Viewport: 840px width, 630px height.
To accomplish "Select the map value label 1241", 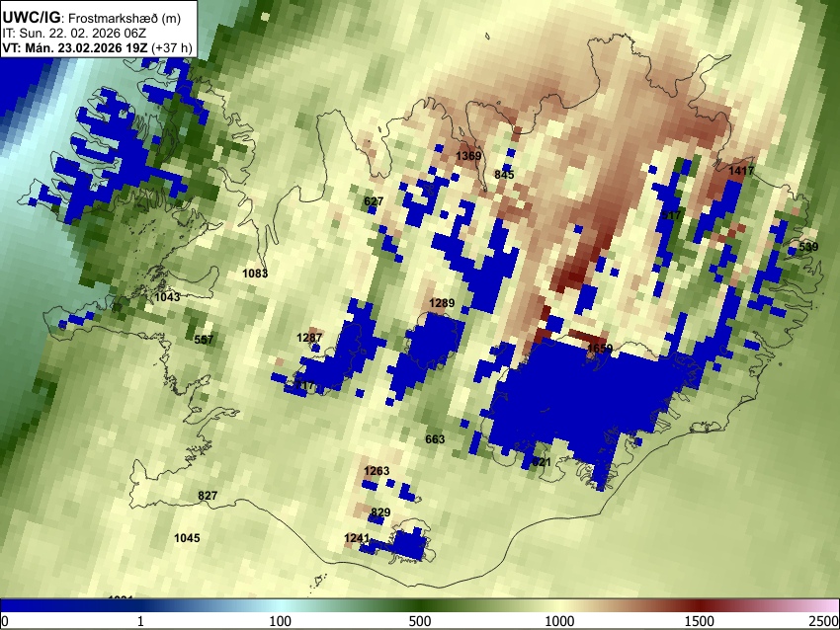I will click(357, 538).
